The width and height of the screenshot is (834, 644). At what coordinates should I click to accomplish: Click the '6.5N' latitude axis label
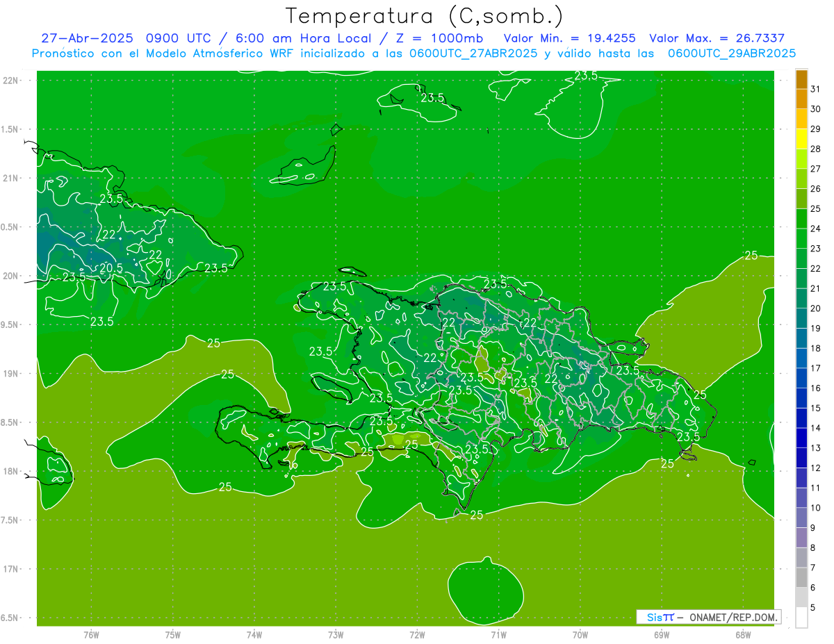tap(11, 618)
